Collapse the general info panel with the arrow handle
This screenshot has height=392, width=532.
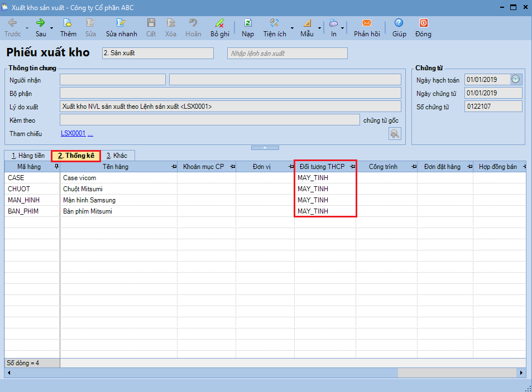click(x=266, y=148)
